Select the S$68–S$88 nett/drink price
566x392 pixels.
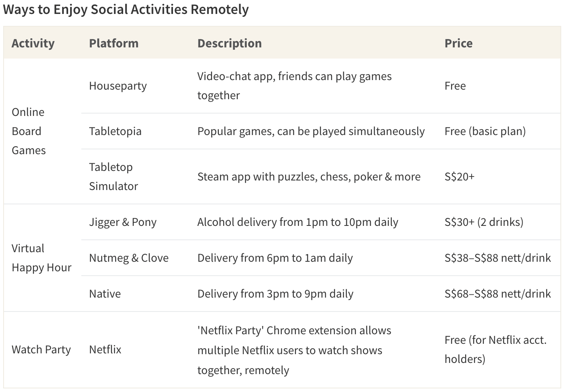497,294
